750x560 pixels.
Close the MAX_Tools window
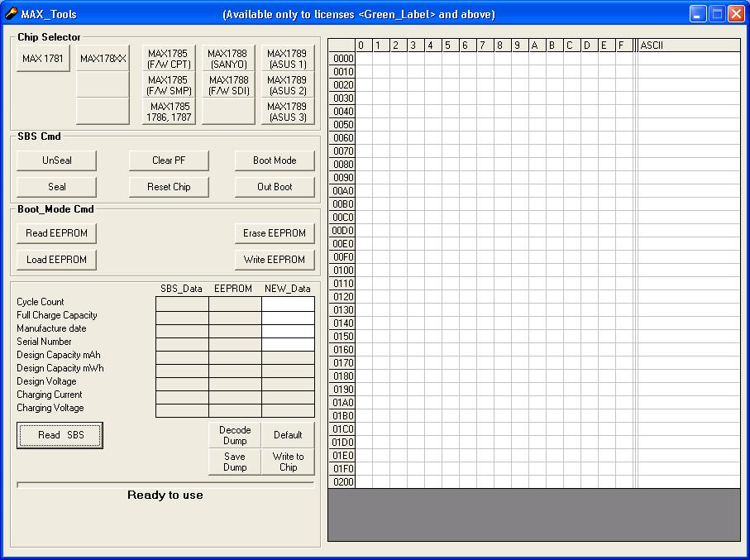[736, 14]
